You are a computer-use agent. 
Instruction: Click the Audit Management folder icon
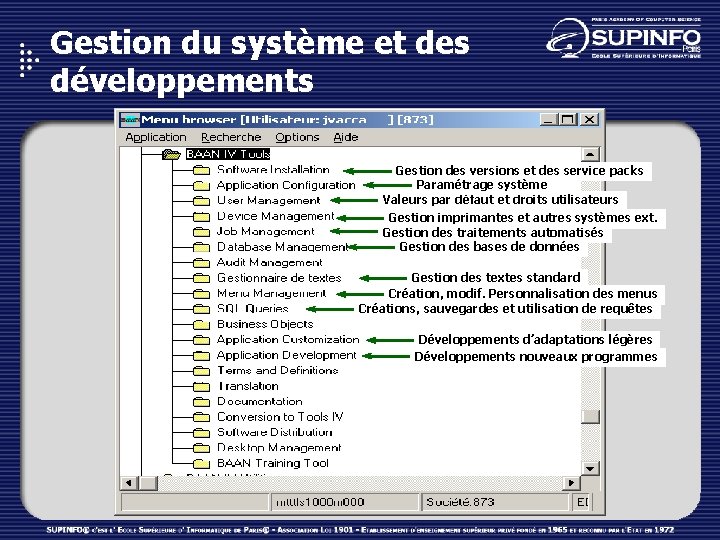point(201,263)
